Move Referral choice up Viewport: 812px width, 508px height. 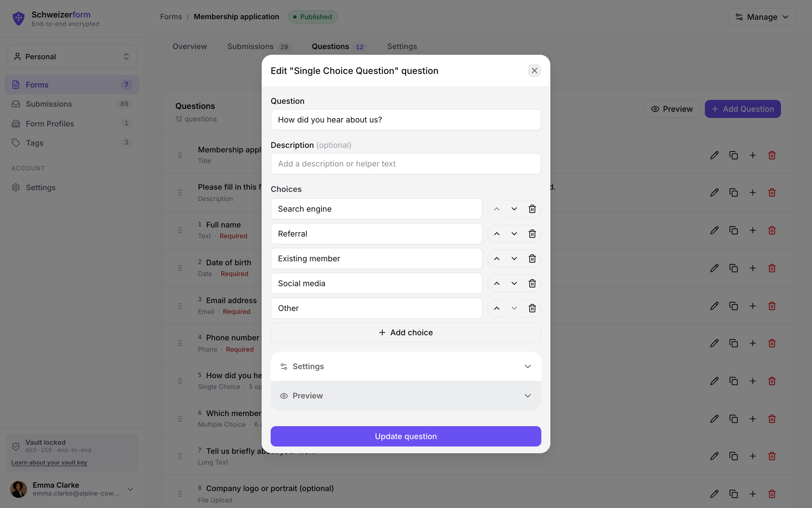497,234
